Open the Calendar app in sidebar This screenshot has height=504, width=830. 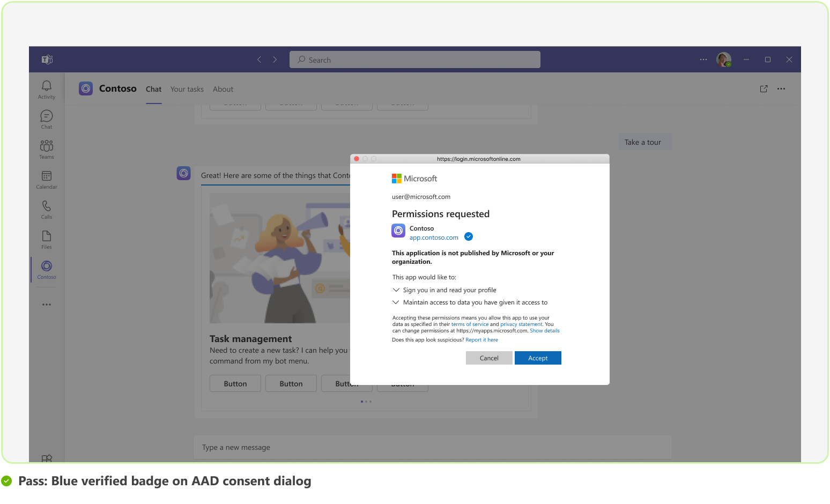click(x=47, y=180)
